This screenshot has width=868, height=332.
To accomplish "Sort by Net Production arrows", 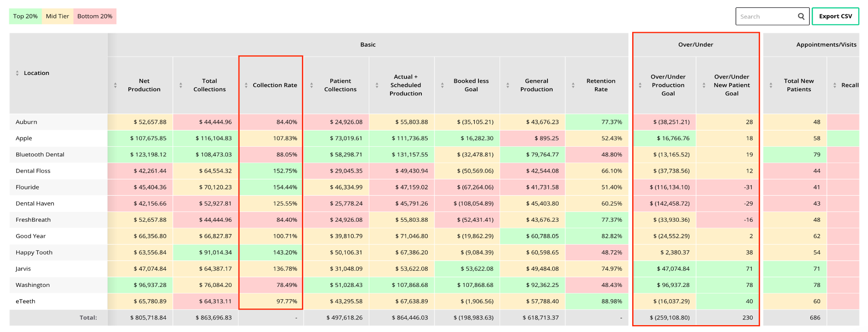I will coord(115,85).
